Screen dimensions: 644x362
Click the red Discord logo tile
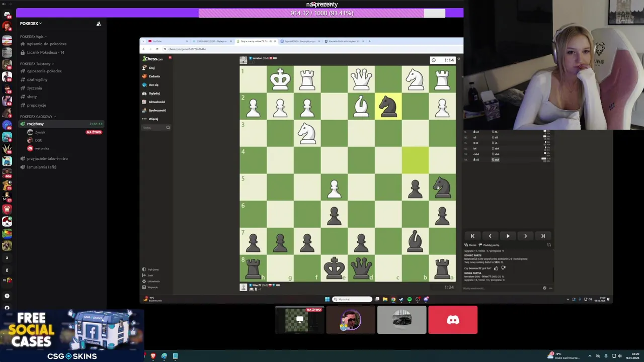pos(453,320)
